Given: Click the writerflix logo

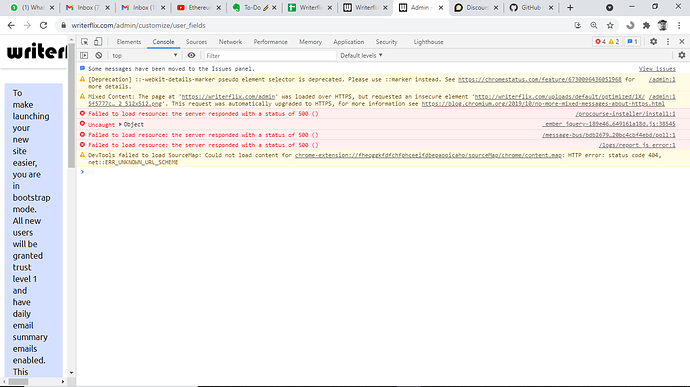Looking at the screenshot, I should click(x=37, y=52).
